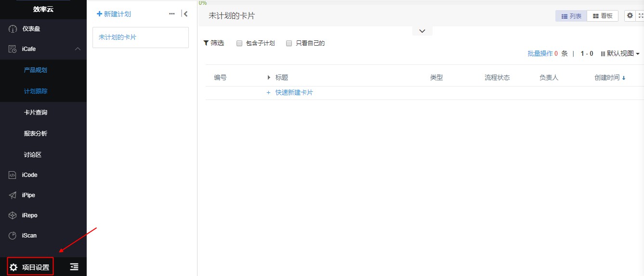Enable the 包含子计划 checkbox
Viewport: 644px width, 276px height.
(239, 43)
